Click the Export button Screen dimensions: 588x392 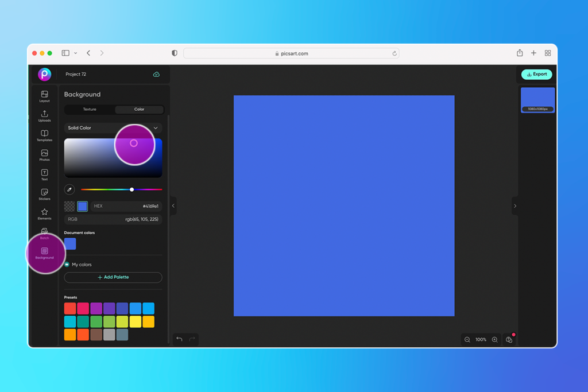[x=536, y=74]
